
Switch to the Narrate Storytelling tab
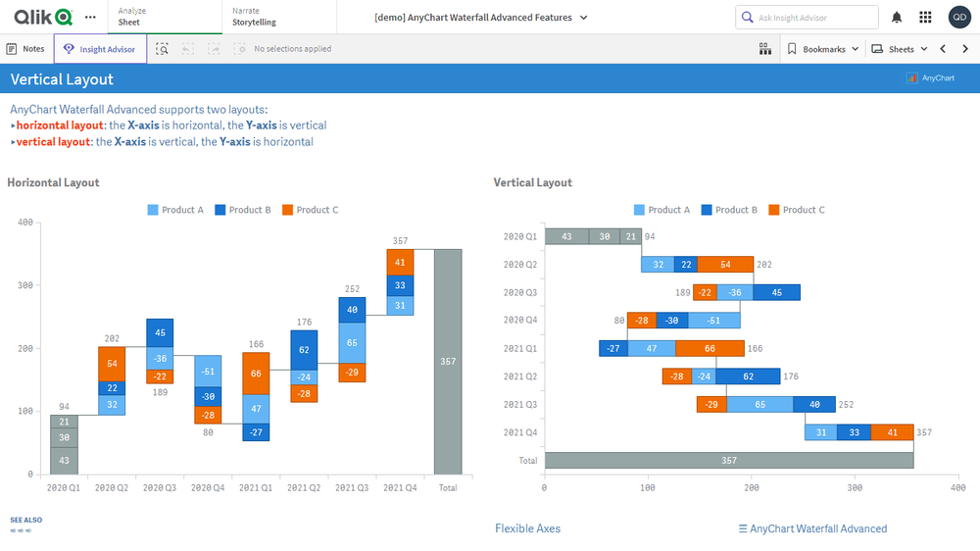[254, 17]
